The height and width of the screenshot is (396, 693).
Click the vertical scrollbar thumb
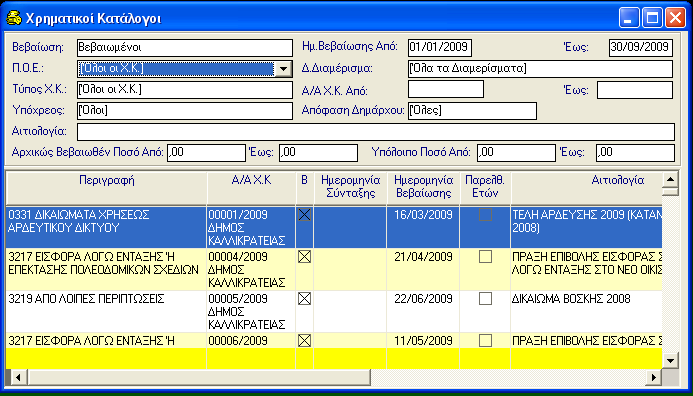click(x=670, y=191)
